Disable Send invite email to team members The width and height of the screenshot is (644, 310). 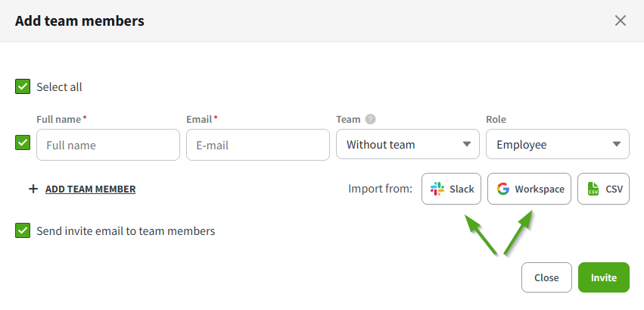click(x=23, y=230)
